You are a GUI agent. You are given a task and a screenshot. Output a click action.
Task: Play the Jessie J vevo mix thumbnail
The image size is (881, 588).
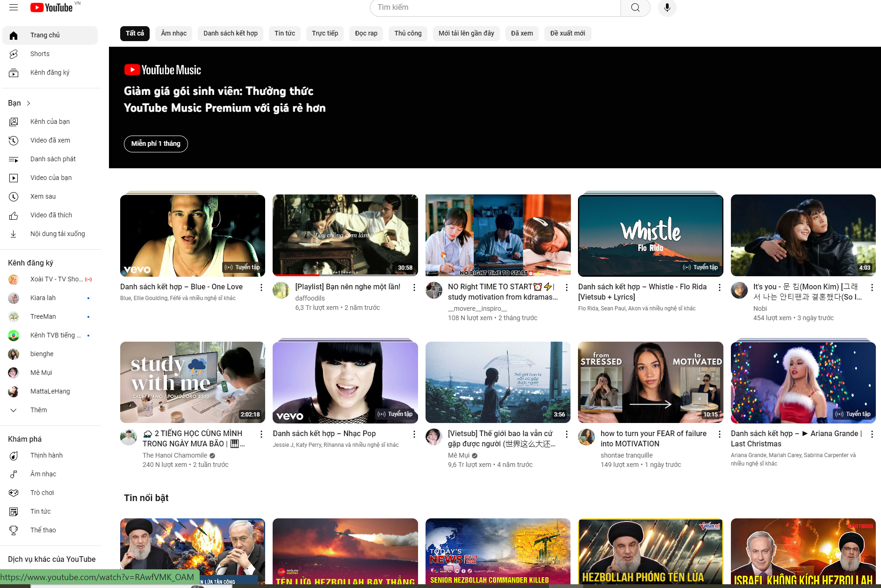tap(345, 383)
